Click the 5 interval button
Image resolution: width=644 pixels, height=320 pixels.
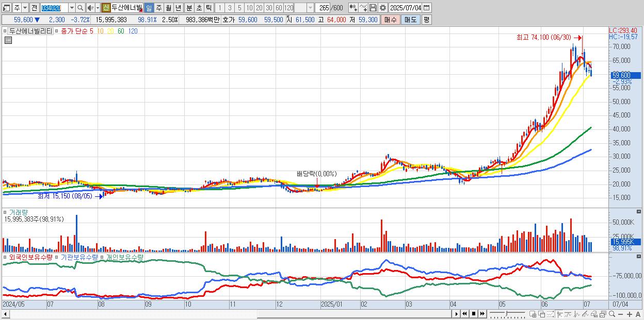(x=239, y=8)
